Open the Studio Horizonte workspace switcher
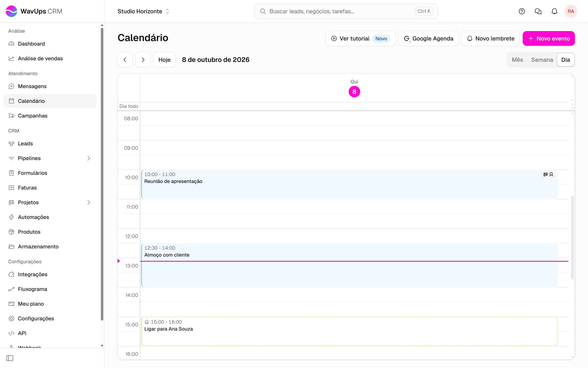This screenshot has width=588, height=368. [143, 11]
